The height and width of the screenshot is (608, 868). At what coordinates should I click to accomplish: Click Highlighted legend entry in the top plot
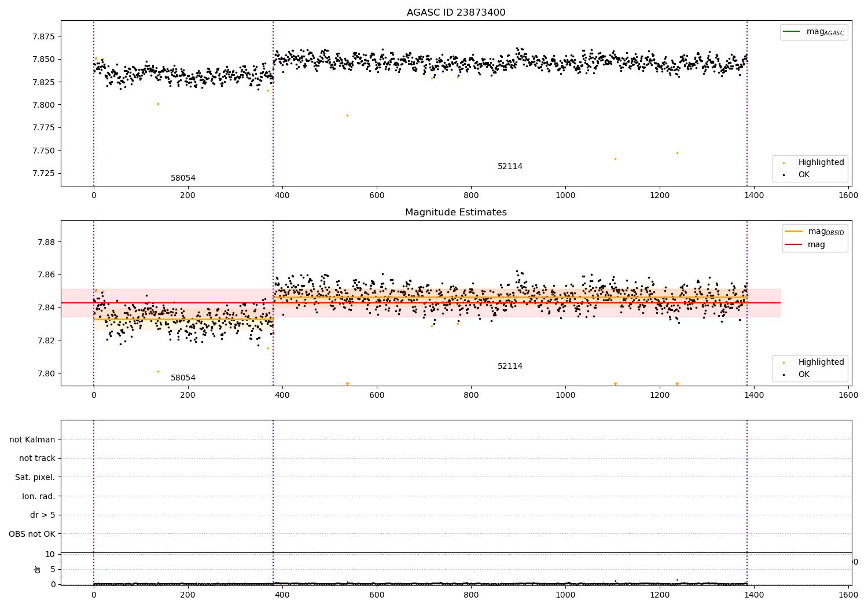pos(821,163)
